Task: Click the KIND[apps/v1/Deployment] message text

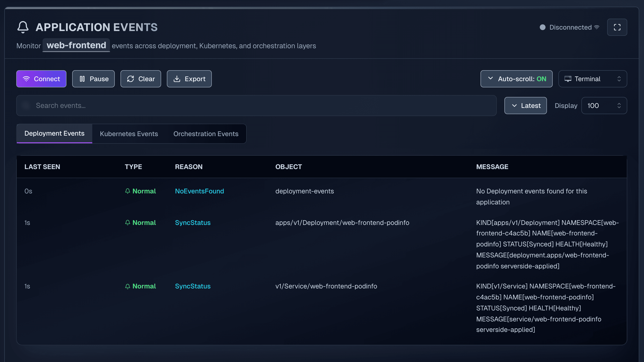Action: click(x=547, y=244)
